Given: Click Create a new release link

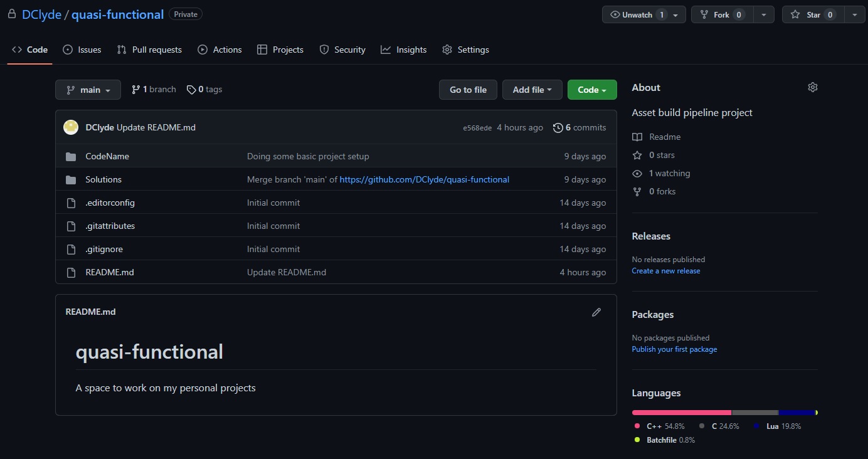Looking at the screenshot, I should point(665,271).
